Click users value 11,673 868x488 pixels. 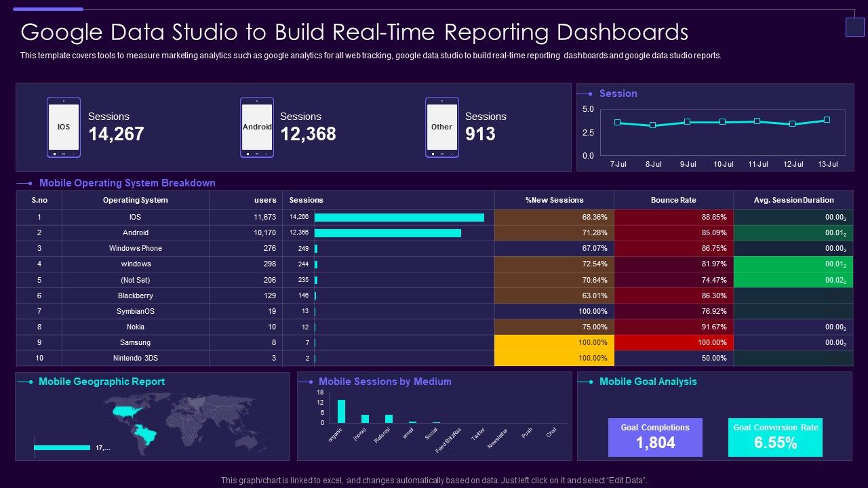265,217
